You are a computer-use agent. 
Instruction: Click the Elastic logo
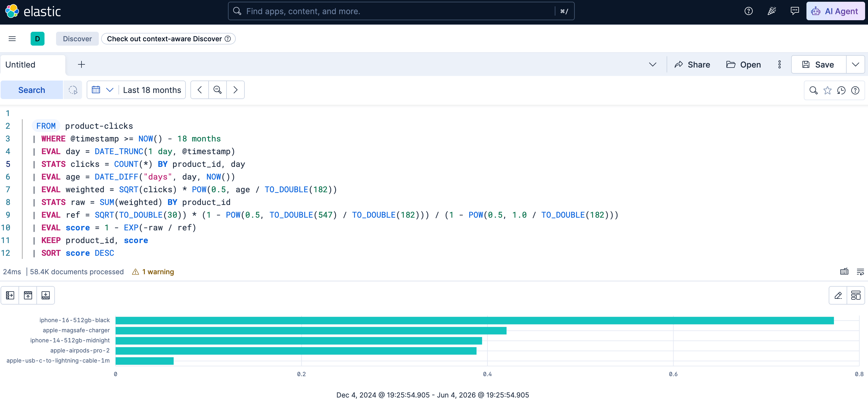click(33, 12)
